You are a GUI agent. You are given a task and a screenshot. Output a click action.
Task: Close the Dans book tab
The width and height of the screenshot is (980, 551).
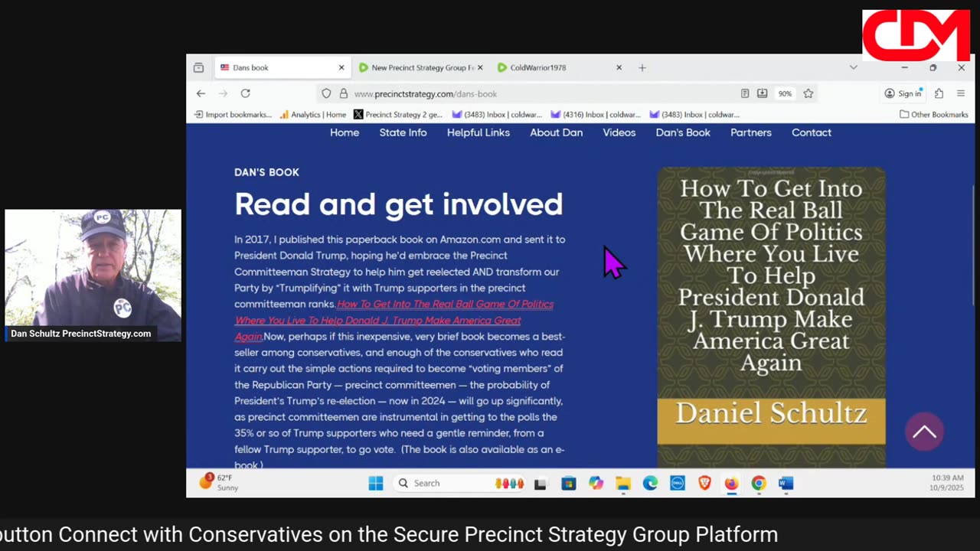click(341, 67)
